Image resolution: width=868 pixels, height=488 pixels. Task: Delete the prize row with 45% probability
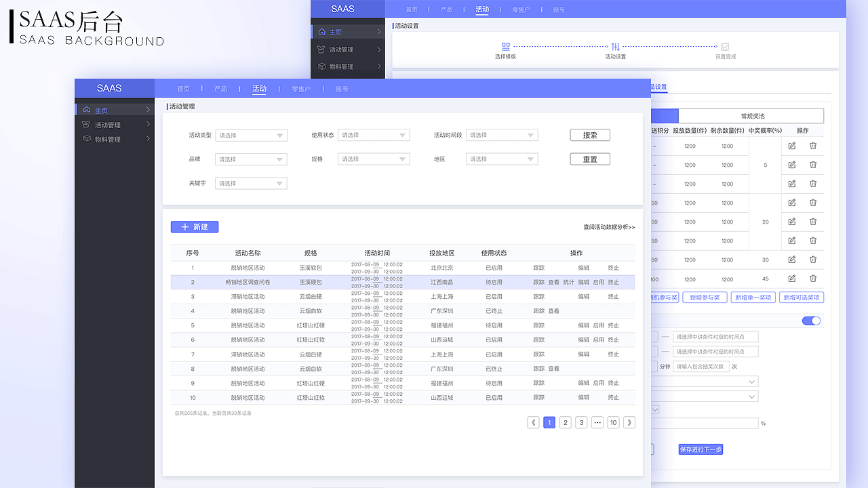813,279
